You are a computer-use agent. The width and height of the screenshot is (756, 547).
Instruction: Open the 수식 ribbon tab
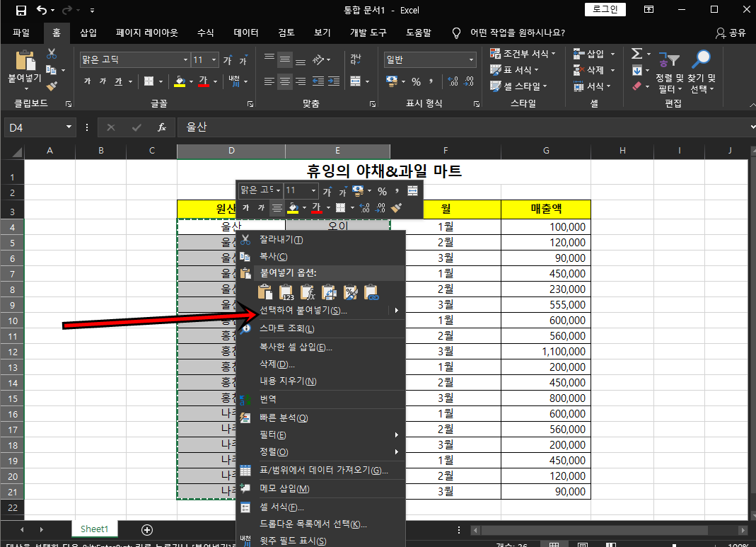205,33
